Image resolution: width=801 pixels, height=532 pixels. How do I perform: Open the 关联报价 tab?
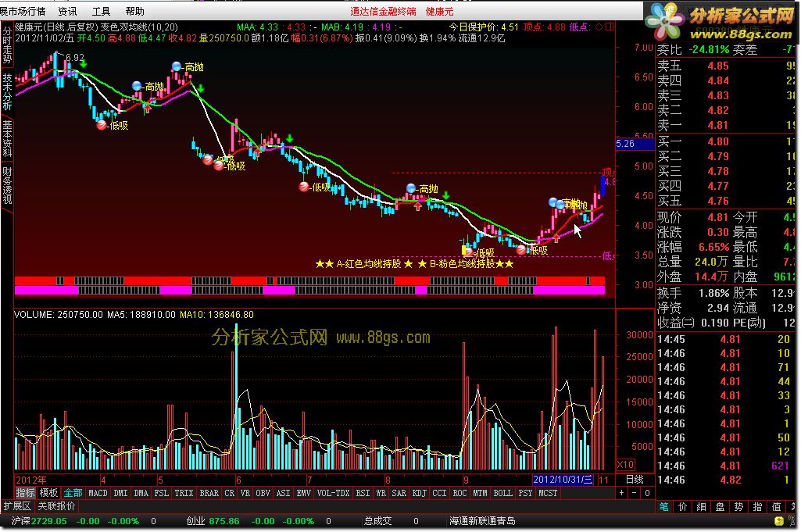point(57,506)
